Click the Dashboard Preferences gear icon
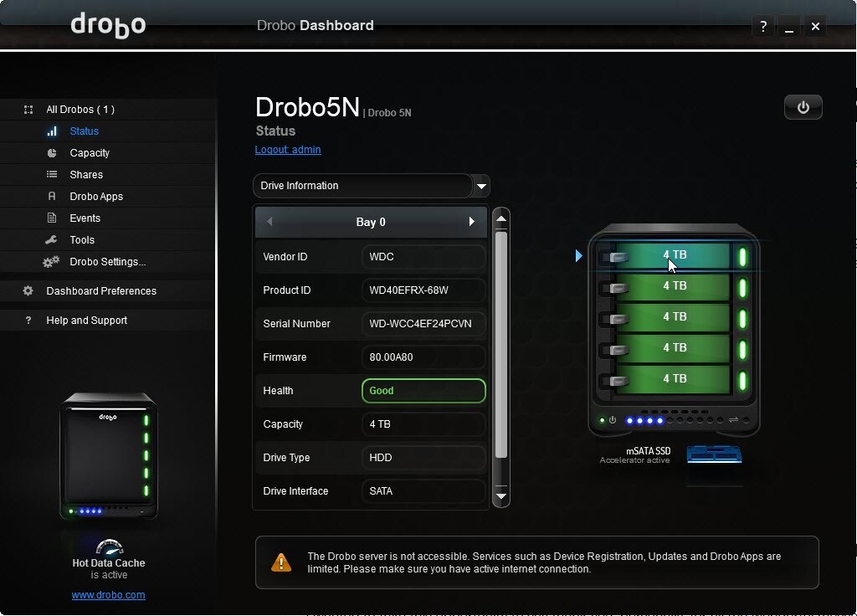 (28, 290)
